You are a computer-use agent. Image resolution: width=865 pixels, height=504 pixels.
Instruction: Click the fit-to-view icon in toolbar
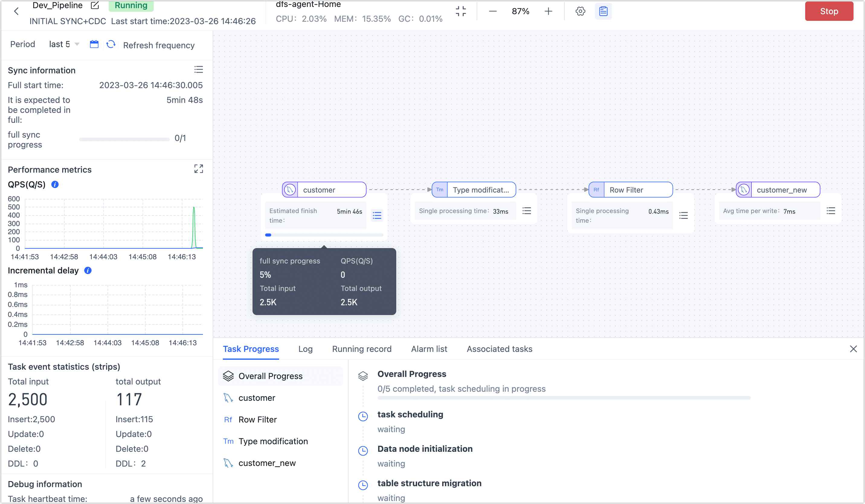461,11
